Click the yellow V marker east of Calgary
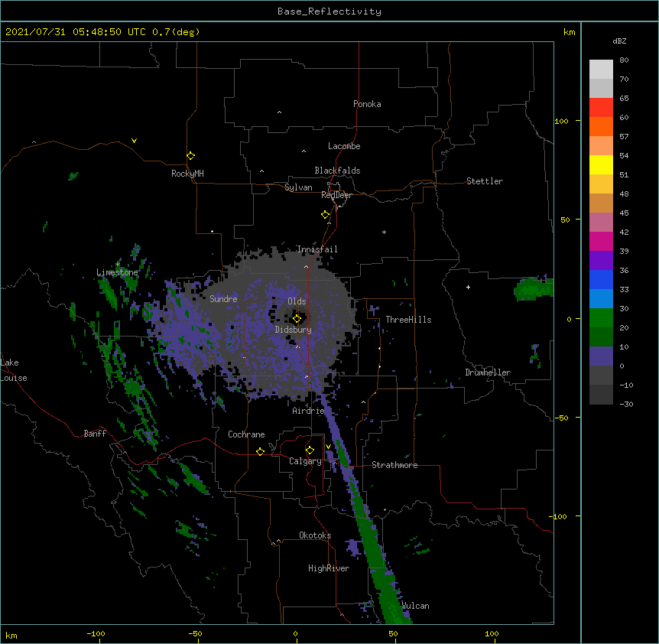Image resolution: width=659 pixels, height=644 pixels. 328,447
